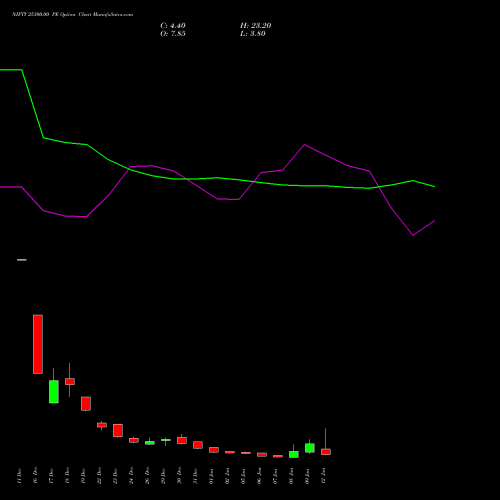The height and width of the screenshot is (500, 500).
Task: Click the 30 Dec date label
Action: [x=179, y=476]
